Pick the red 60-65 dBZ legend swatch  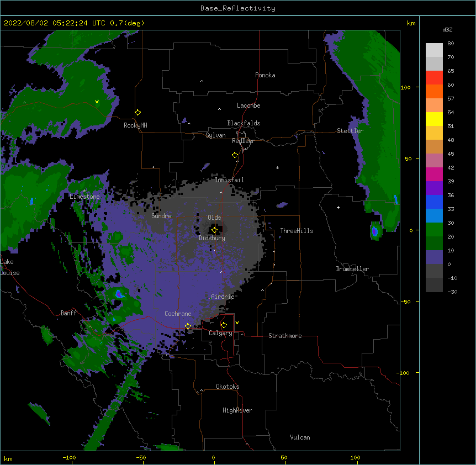click(434, 77)
